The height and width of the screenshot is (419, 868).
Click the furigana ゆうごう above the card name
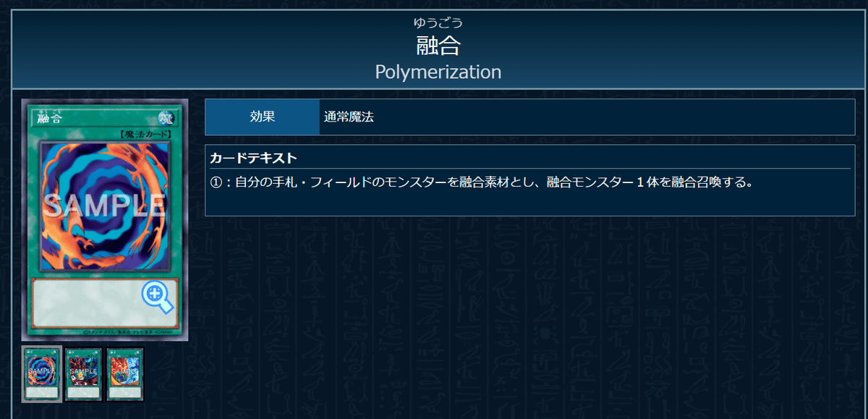tap(438, 22)
